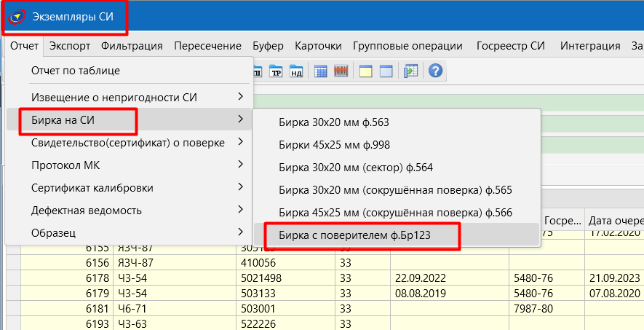Click the blue table grid icon
Viewport: 644px width, 330px height.
tap(320, 71)
